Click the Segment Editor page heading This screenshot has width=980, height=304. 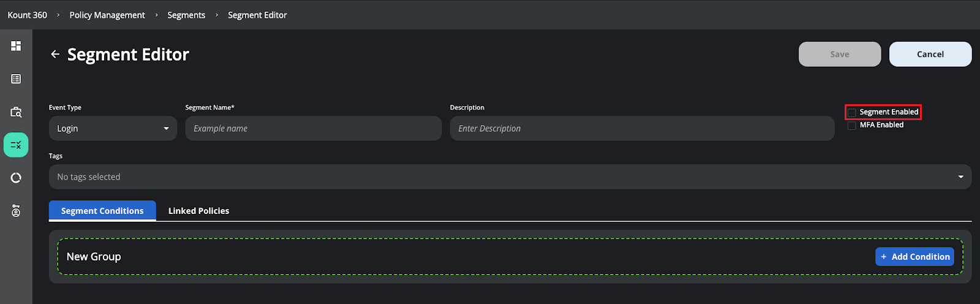coord(128,55)
